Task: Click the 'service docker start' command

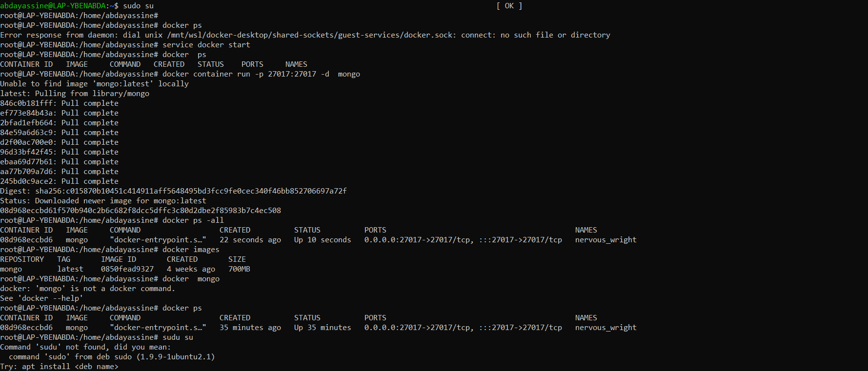Action: 206,45
